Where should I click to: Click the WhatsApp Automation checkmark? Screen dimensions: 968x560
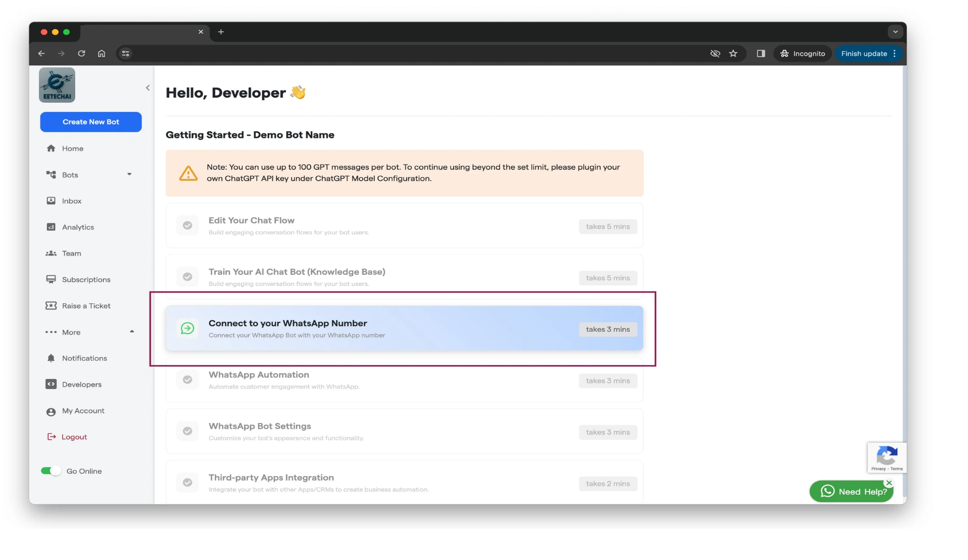click(188, 380)
